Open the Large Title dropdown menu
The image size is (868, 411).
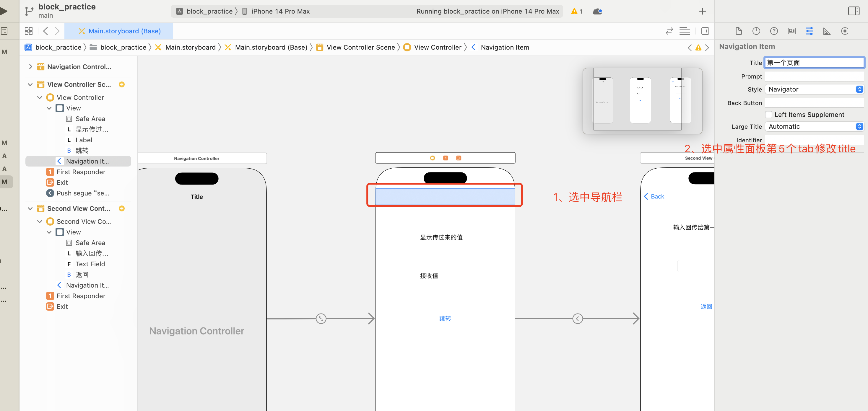(x=860, y=126)
